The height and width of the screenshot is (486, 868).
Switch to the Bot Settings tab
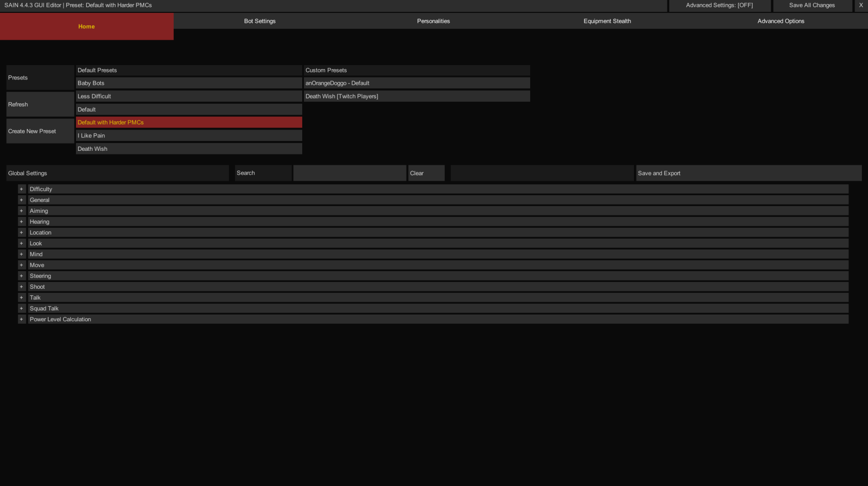coord(260,21)
